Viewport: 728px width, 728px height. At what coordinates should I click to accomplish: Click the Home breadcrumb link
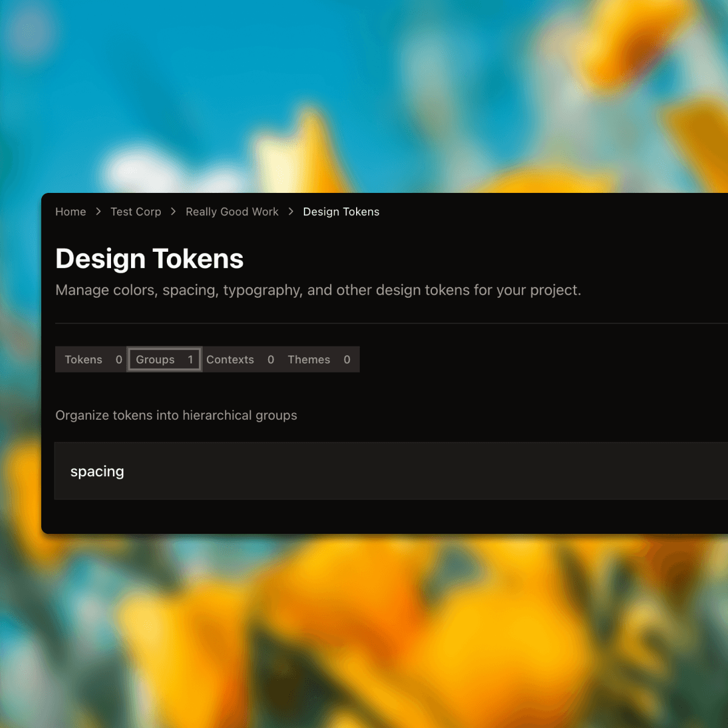(x=70, y=212)
